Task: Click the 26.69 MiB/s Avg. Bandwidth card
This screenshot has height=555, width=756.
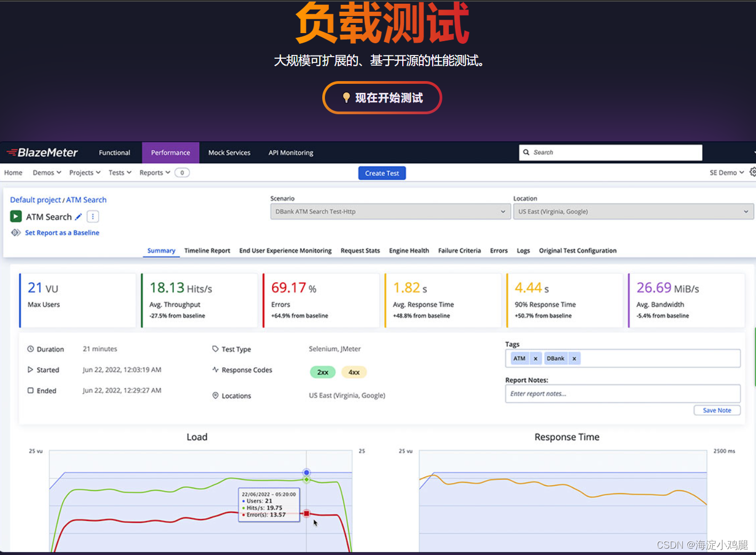Action: (686, 300)
